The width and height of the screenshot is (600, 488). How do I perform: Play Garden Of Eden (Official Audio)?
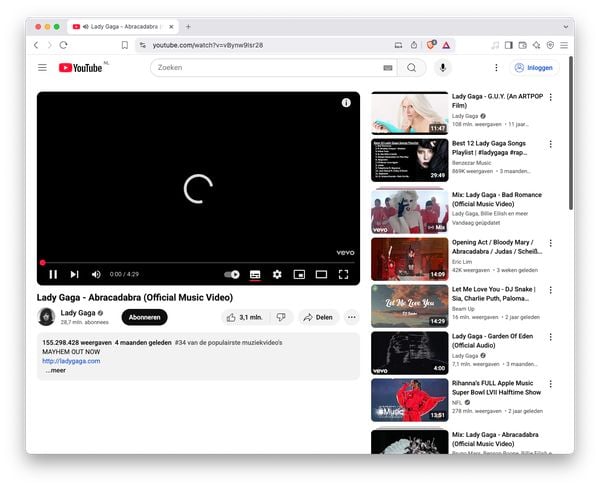[409, 353]
